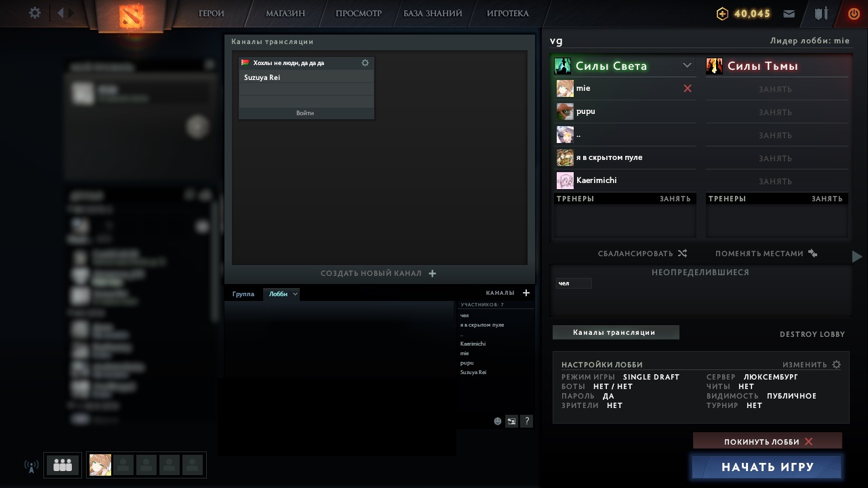Click НАЧАТЬ ИГРУ button

(768, 467)
